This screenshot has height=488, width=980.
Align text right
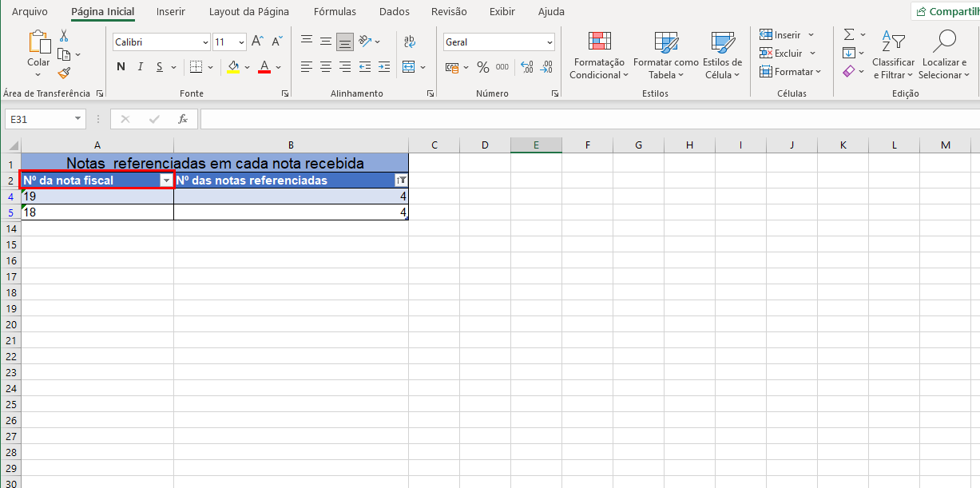pyautogui.click(x=345, y=67)
